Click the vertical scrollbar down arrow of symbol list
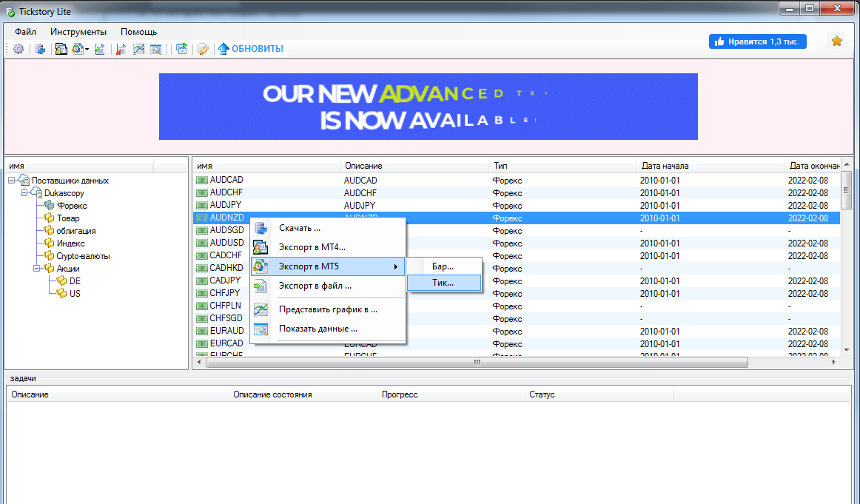The height and width of the screenshot is (504, 860). pyautogui.click(x=846, y=350)
